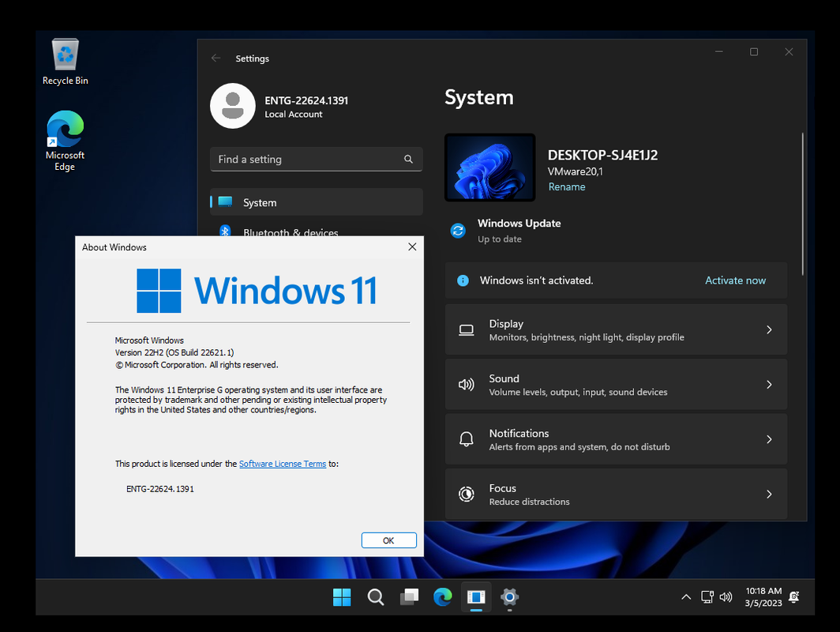Click the desktop wallpaper thumbnail in System

point(490,167)
